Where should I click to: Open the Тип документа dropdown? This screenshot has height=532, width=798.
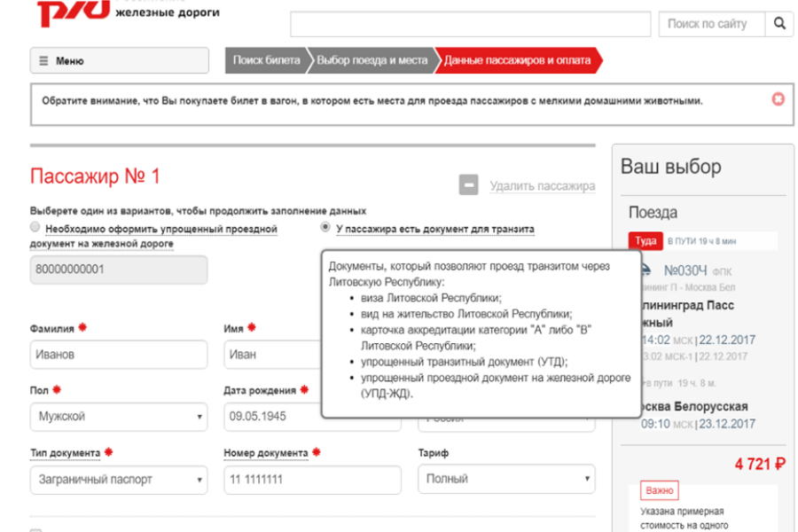coord(119,480)
